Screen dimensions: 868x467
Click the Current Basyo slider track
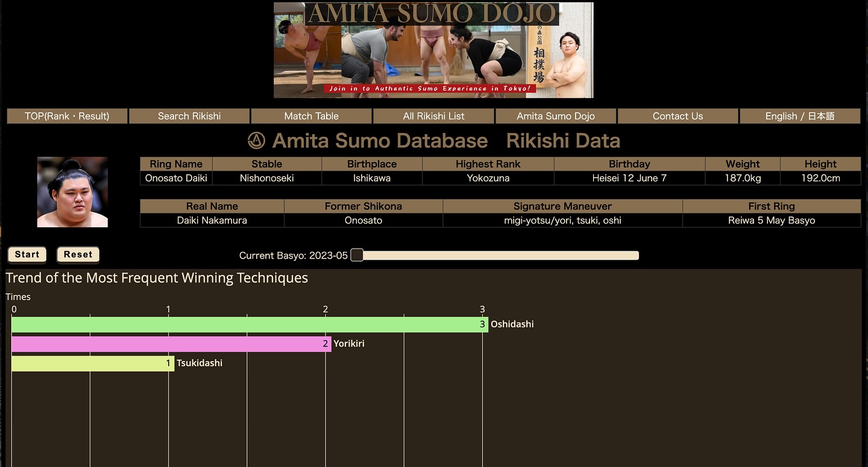coord(495,255)
